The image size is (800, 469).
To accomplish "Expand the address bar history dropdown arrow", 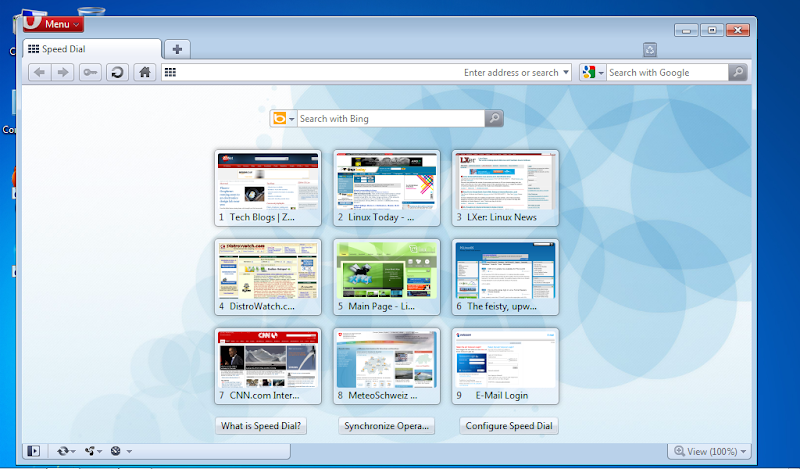I will 566,72.
